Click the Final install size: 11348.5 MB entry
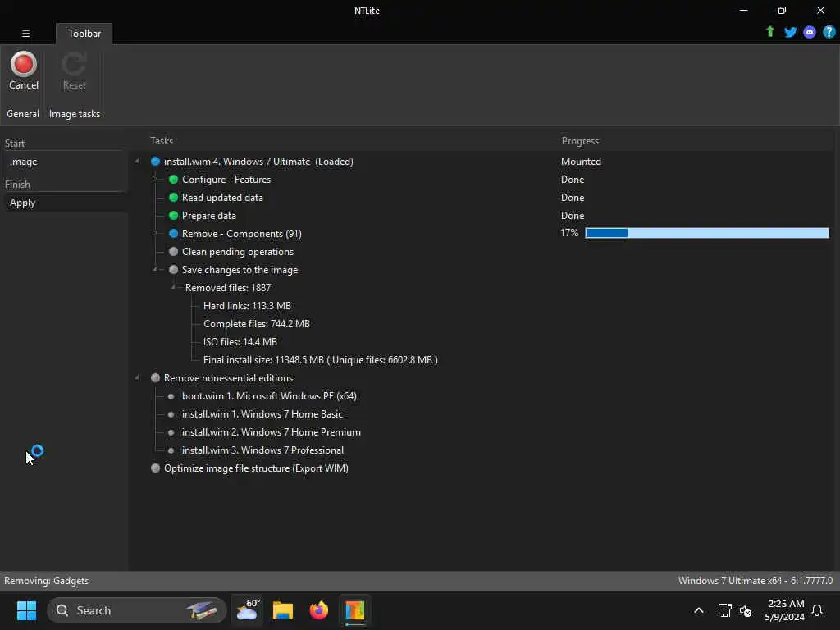The height and width of the screenshot is (630, 840). pyautogui.click(x=321, y=360)
